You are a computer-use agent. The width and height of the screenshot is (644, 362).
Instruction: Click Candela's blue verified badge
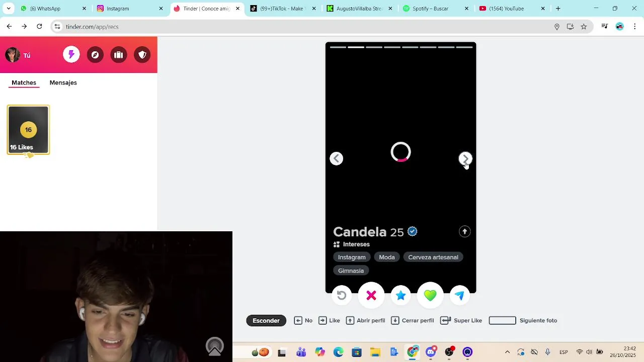pyautogui.click(x=413, y=231)
